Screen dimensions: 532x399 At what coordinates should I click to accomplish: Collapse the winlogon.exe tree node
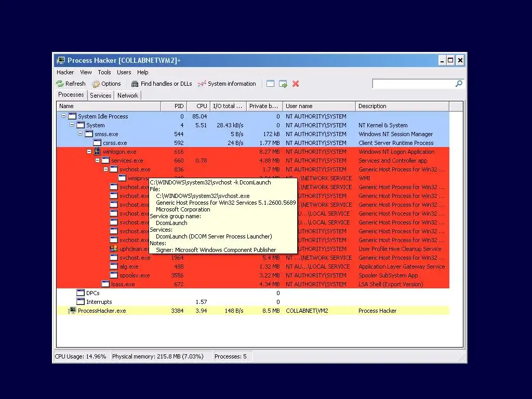pyautogui.click(x=89, y=152)
